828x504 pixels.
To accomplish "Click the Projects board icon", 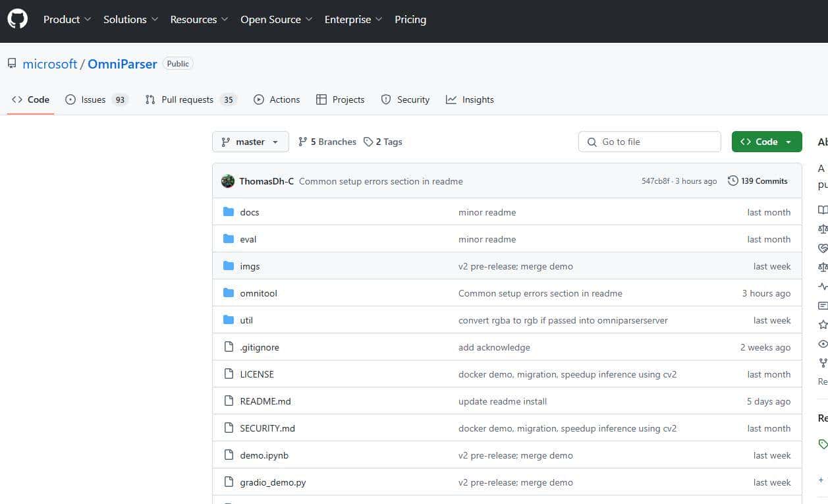I will click(321, 99).
